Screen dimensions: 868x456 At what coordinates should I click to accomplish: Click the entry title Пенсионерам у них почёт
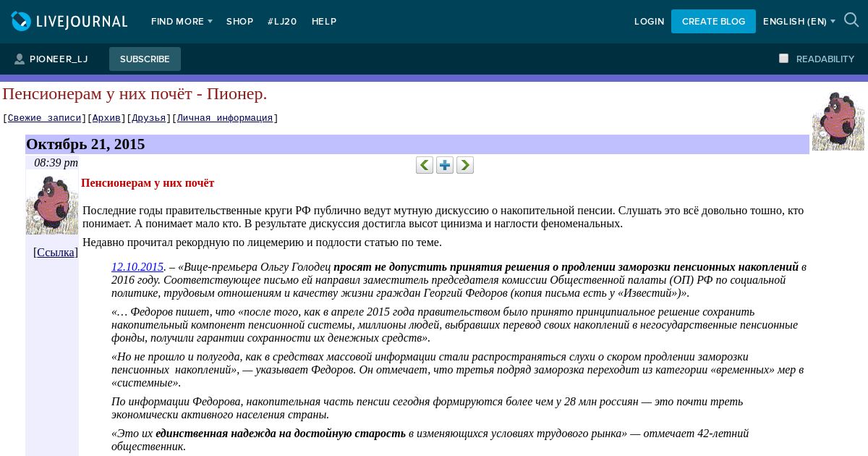148,183
